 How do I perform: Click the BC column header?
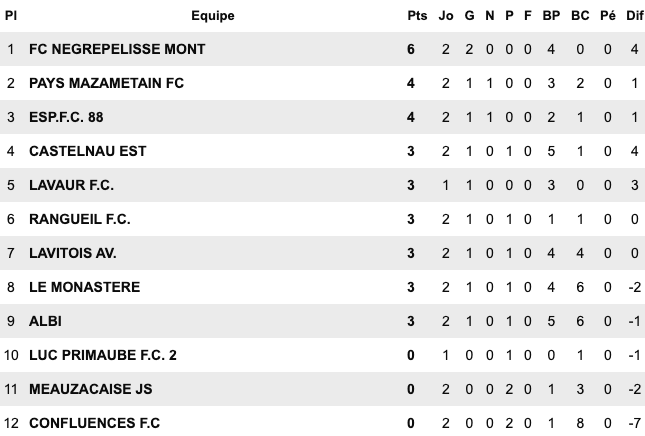coord(580,15)
